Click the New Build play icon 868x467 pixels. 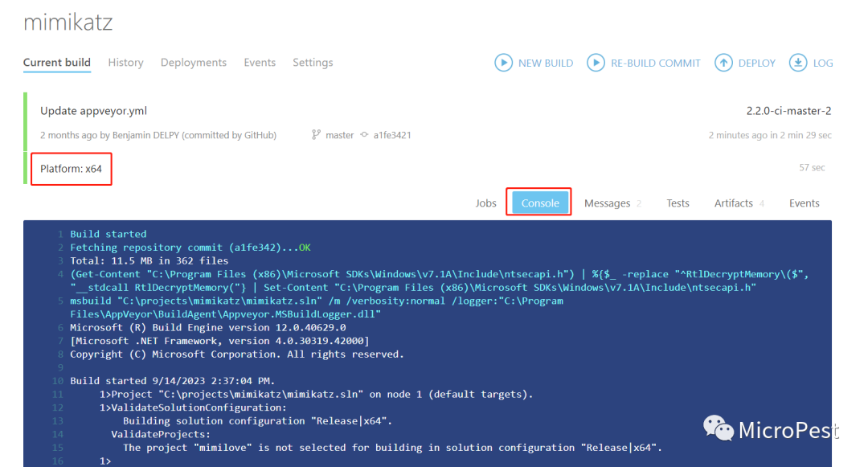pyautogui.click(x=503, y=63)
